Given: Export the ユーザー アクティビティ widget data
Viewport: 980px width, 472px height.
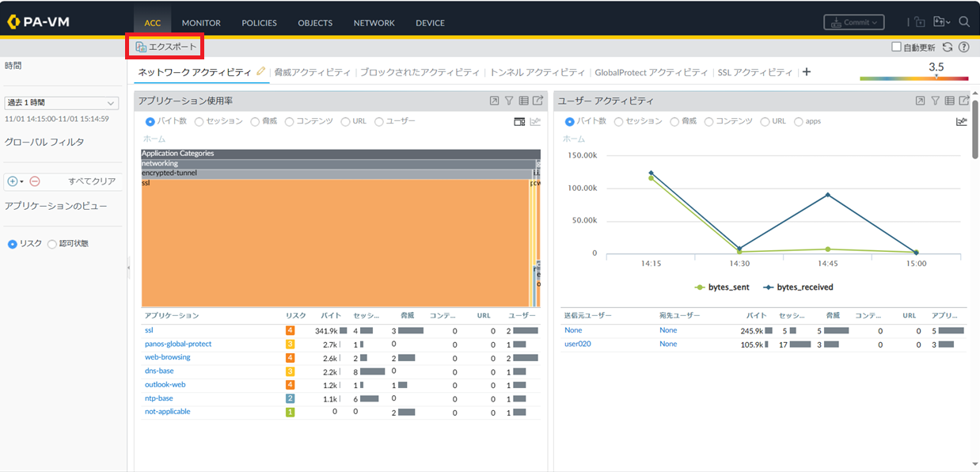Looking at the screenshot, I should (963, 101).
